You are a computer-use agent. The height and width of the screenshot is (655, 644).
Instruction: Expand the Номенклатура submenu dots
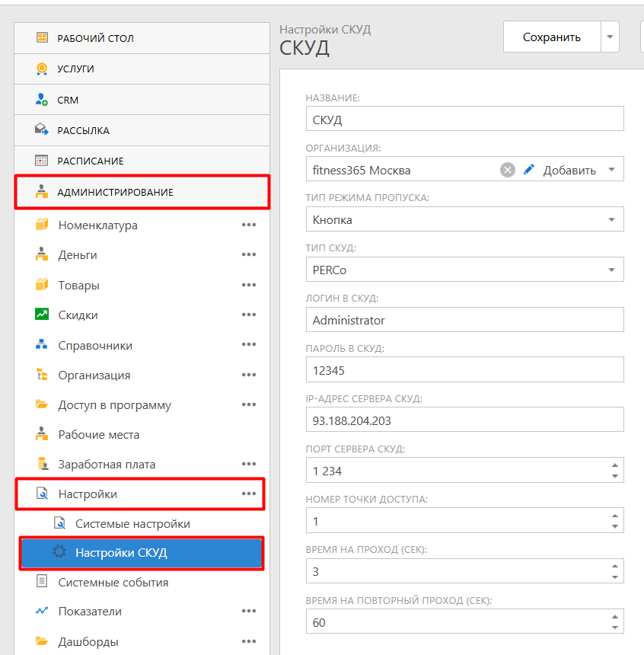point(249,225)
